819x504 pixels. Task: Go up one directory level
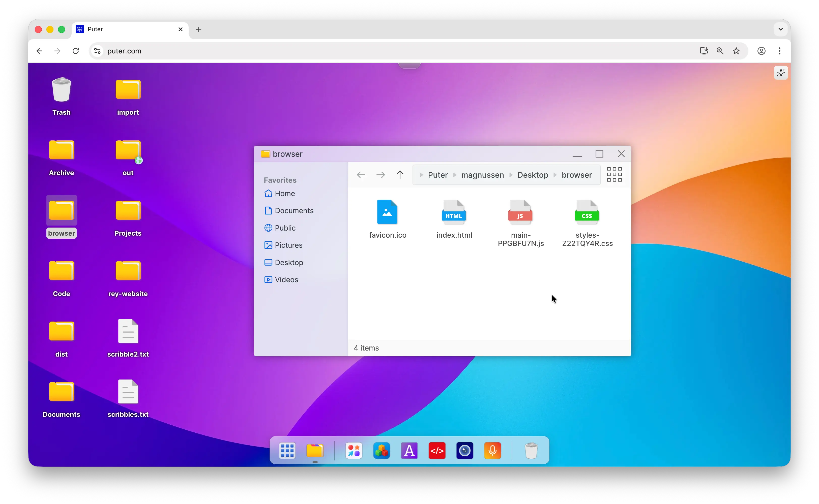(400, 175)
